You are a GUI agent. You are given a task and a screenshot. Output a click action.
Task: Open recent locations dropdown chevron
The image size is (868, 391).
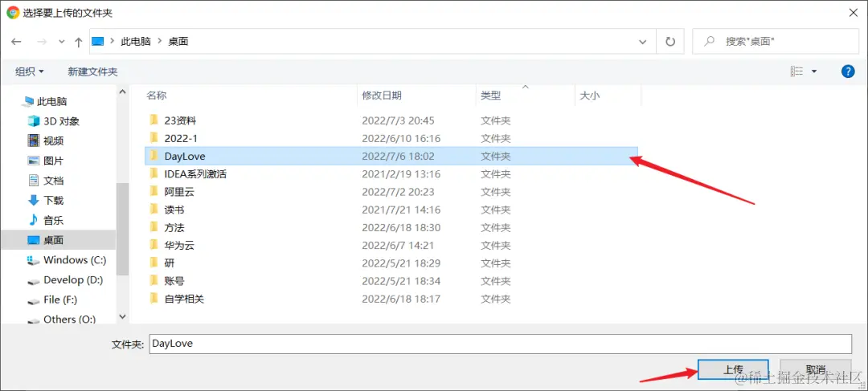(61, 42)
